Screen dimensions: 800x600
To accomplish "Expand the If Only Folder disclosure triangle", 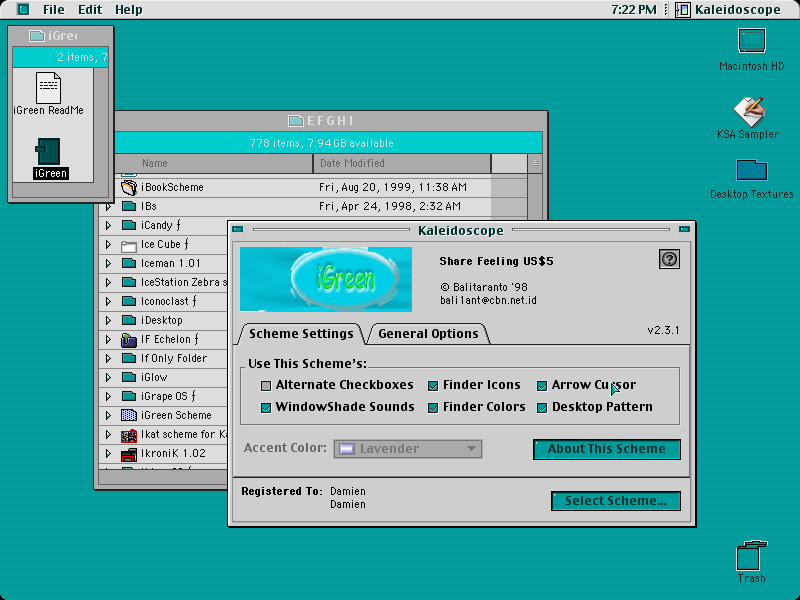I will click(108, 358).
